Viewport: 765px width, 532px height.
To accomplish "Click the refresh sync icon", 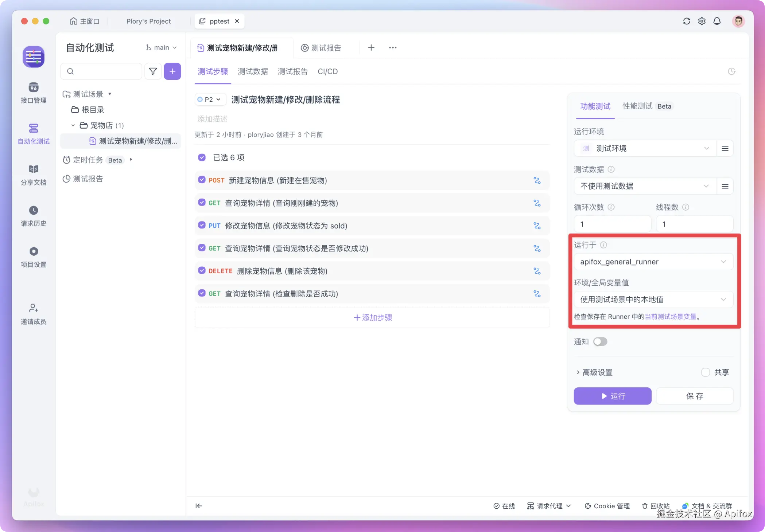I will 687,21.
